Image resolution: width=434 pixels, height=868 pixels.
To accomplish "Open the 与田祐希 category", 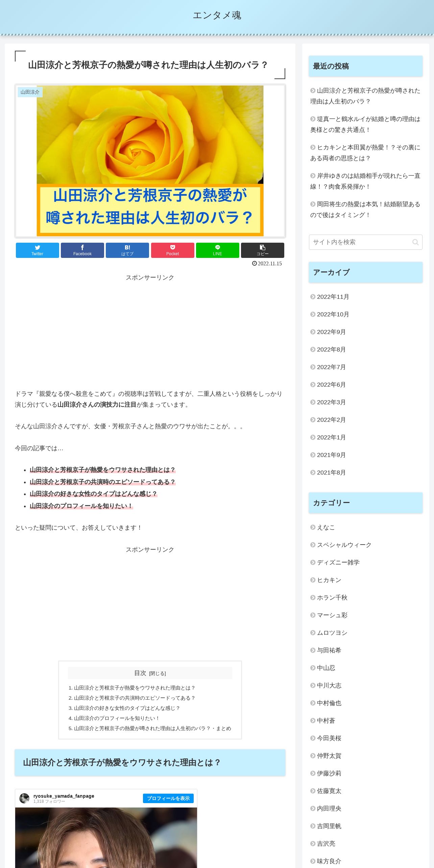I will click(329, 650).
